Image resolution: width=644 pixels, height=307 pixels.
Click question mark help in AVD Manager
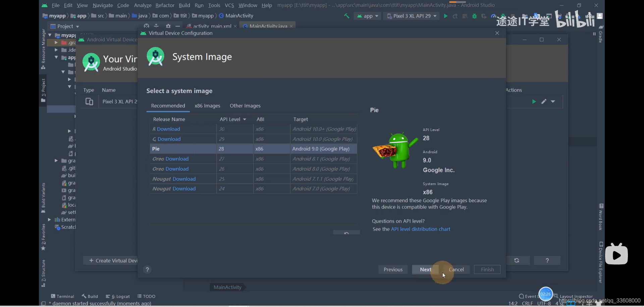(547, 260)
